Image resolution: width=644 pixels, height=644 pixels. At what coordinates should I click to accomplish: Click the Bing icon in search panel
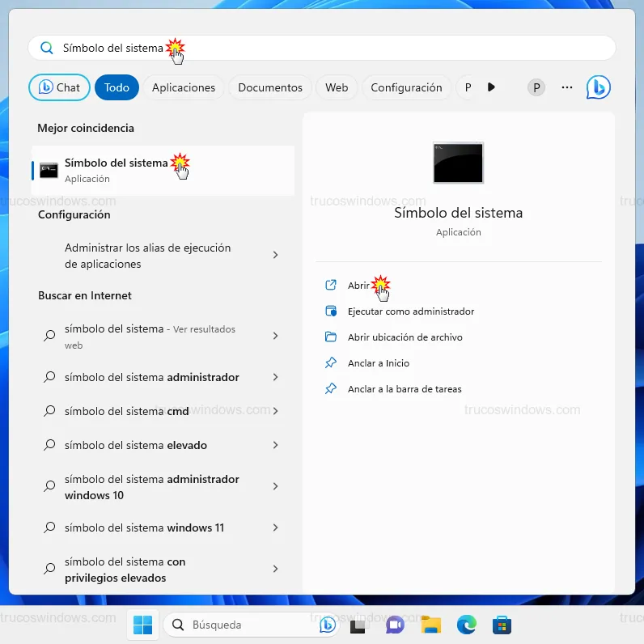click(598, 87)
